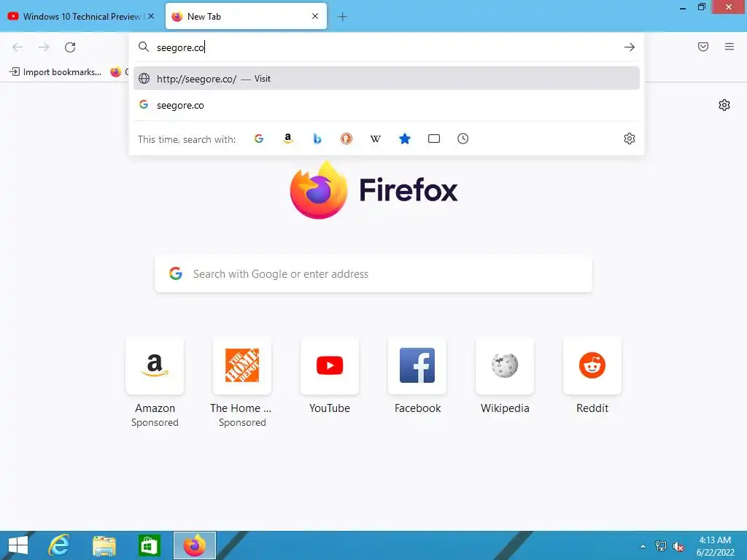Click the Firefox taskbar button
The height and width of the screenshot is (560, 747).
[194, 545]
